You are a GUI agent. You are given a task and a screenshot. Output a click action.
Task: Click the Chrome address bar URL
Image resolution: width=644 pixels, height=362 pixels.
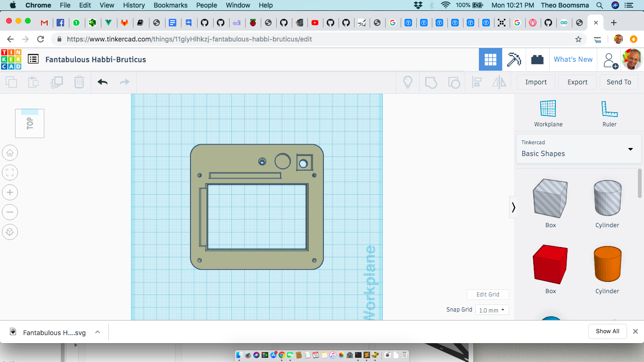(189, 39)
